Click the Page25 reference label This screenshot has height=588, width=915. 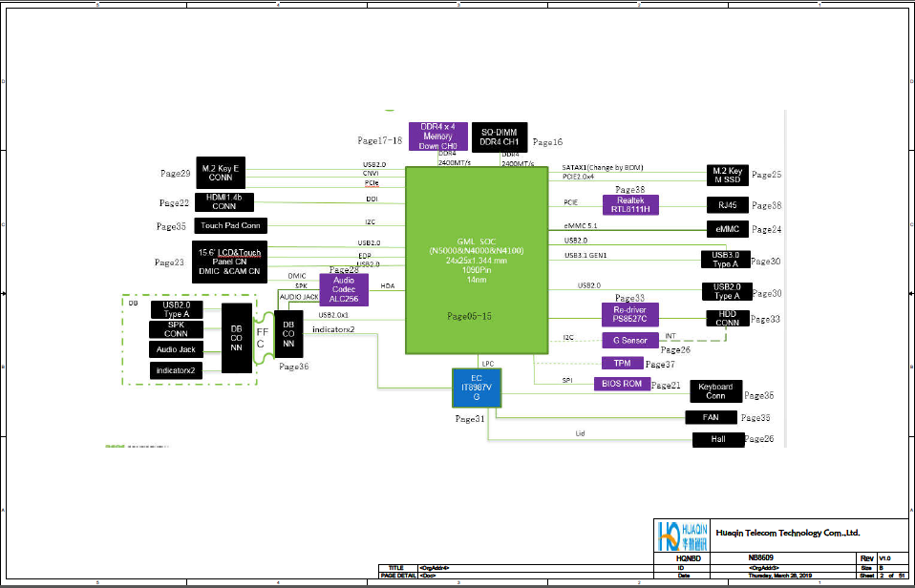[767, 175]
